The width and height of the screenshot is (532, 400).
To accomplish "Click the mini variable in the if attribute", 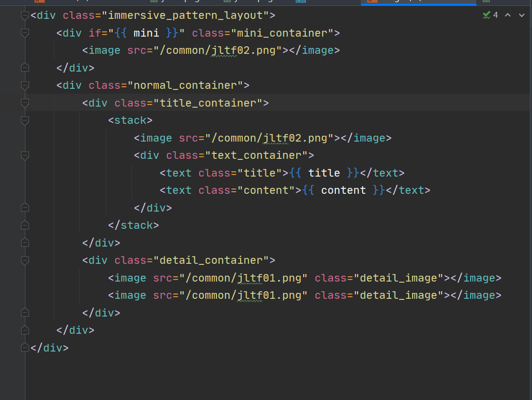I will tap(146, 33).
